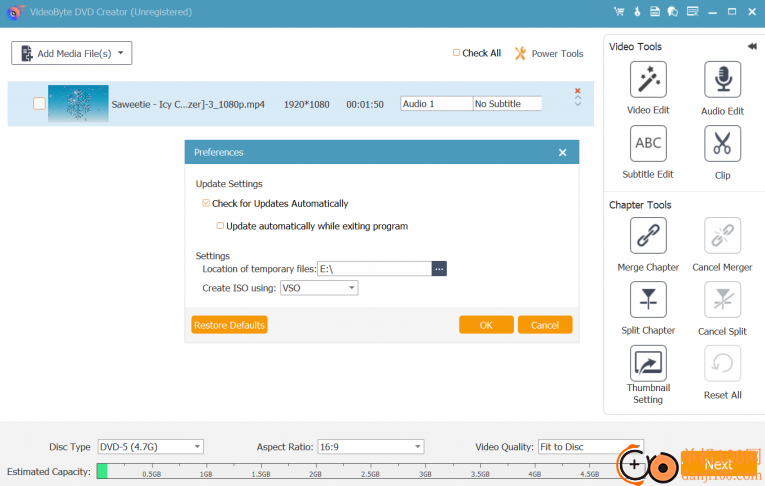
Task: Toggle the Check All checkbox
Action: tap(456, 53)
